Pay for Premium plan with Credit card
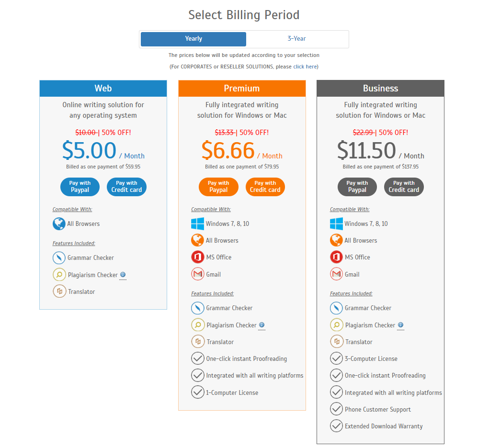 tap(265, 187)
